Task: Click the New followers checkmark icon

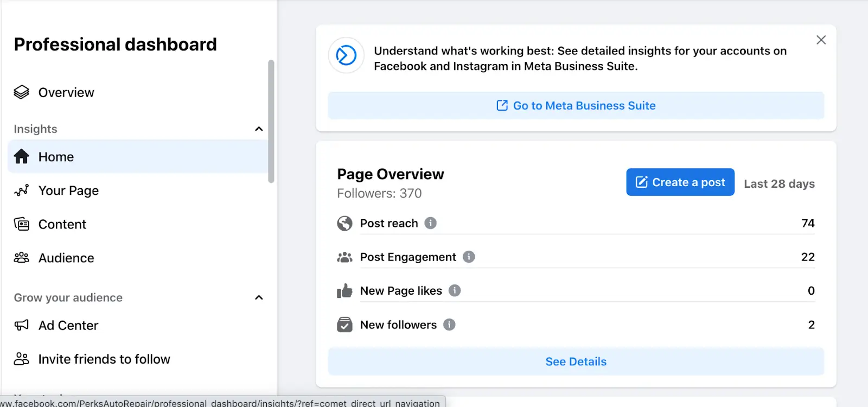Action: click(x=344, y=325)
